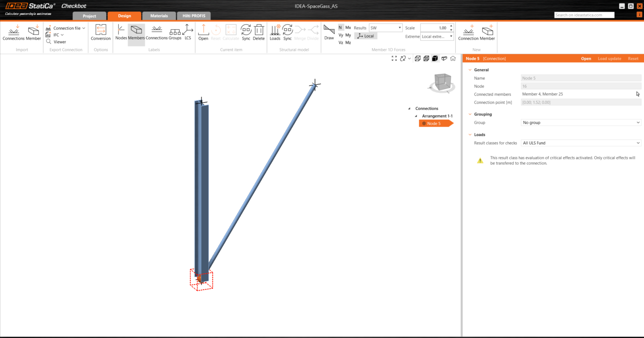Click the ideastatica.com search field
The height and width of the screenshot is (338, 644).
point(584,15)
